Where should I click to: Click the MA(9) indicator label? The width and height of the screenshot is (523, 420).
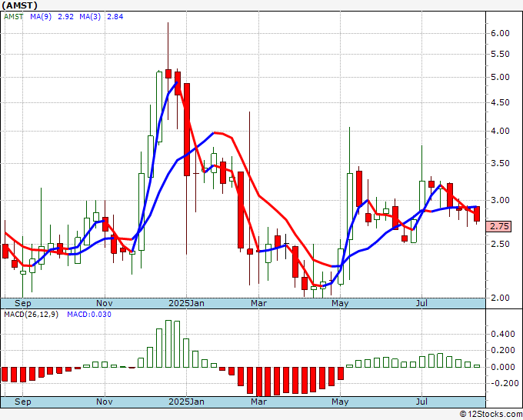pyautogui.click(x=41, y=17)
